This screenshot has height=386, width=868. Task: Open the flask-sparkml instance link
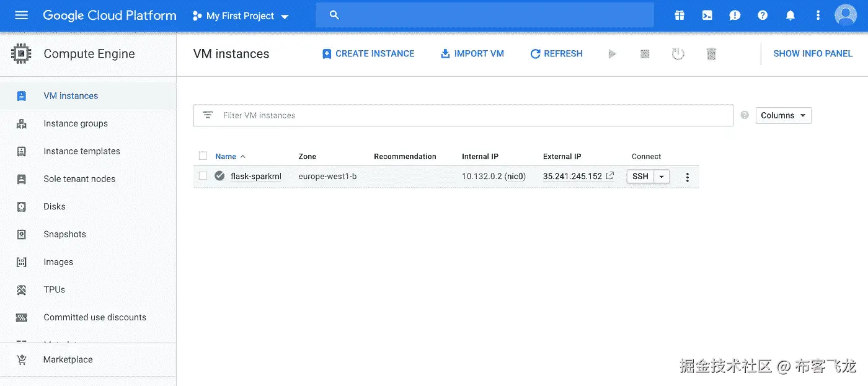pos(256,177)
